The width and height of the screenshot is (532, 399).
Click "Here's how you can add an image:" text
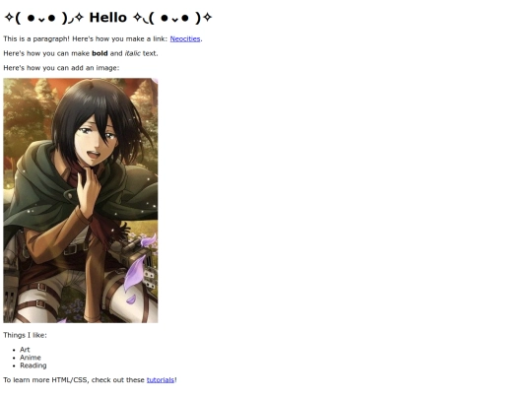click(x=61, y=68)
